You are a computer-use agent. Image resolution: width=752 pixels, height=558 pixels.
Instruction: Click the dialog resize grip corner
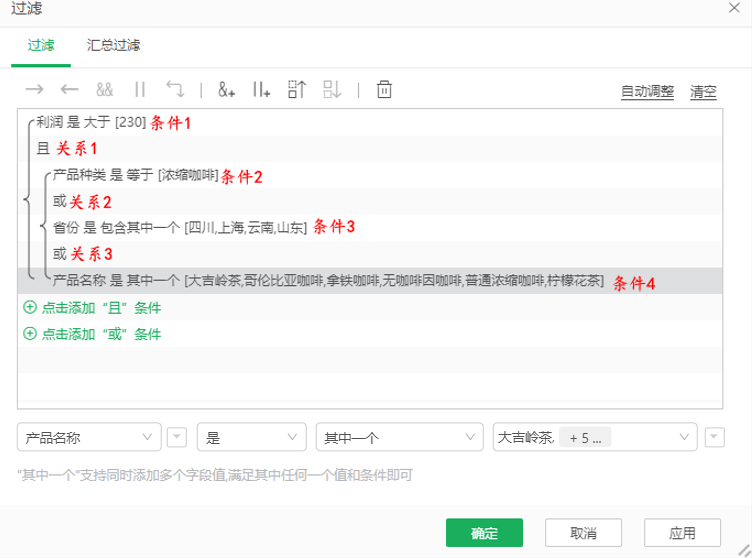tap(745, 551)
